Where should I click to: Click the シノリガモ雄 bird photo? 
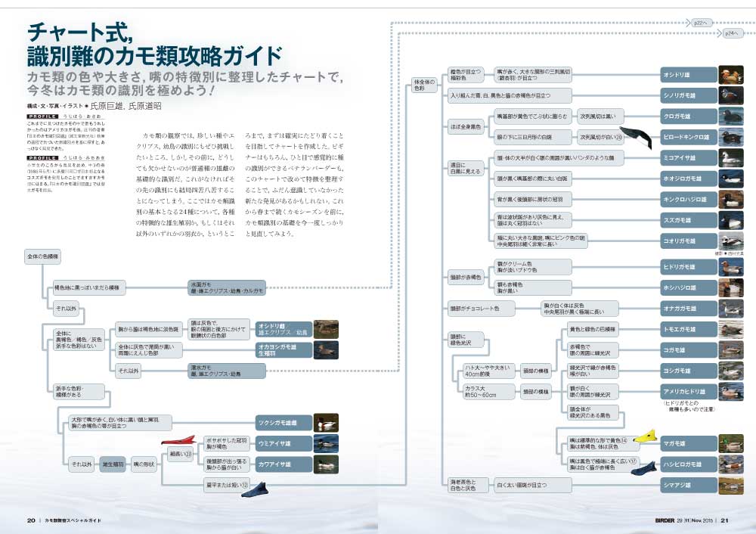point(731,95)
